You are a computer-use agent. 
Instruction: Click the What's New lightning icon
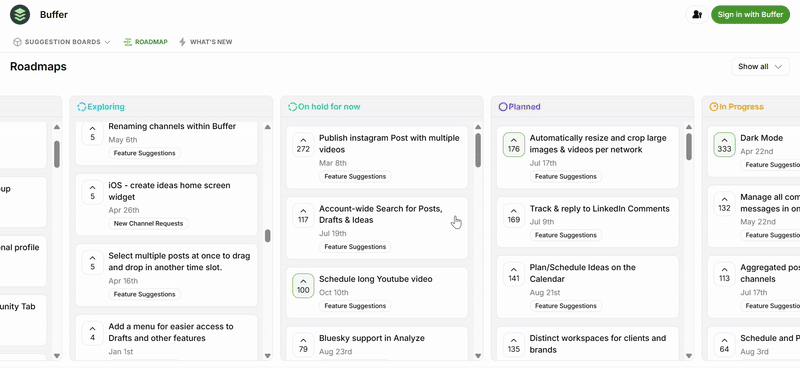pyautogui.click(x=183, y=42)
